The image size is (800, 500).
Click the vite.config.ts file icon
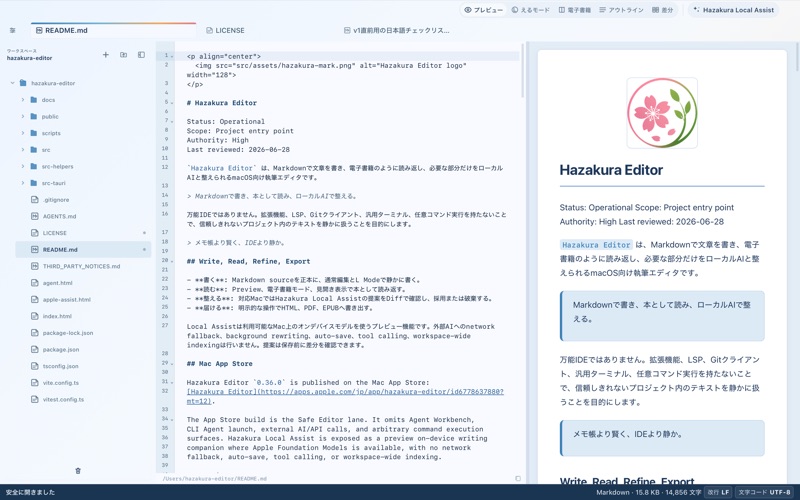(x=35, y=383)
